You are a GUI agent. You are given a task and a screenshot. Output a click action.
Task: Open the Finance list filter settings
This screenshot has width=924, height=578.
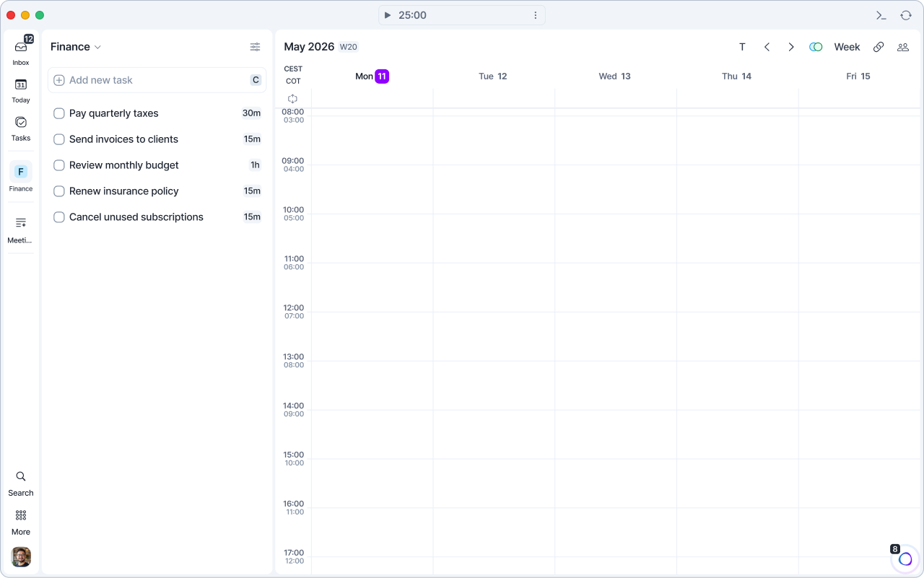(x=256, y=47)
